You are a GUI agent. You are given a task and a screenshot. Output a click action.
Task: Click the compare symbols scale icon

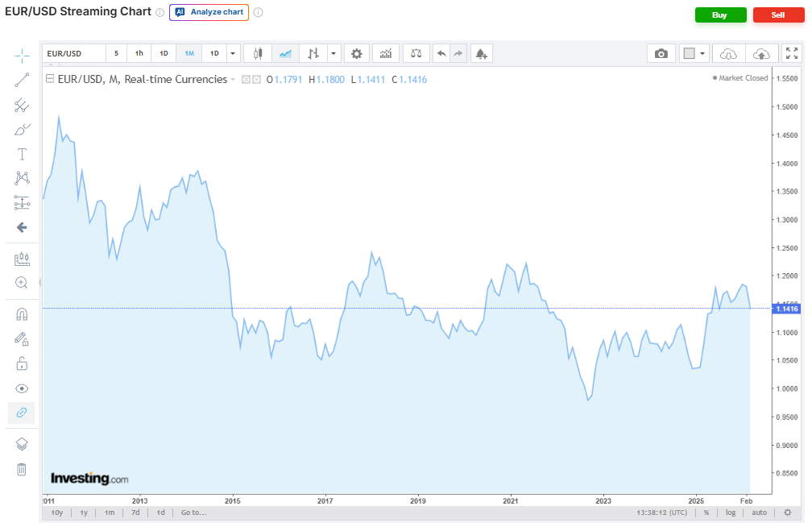coord(416,53)
